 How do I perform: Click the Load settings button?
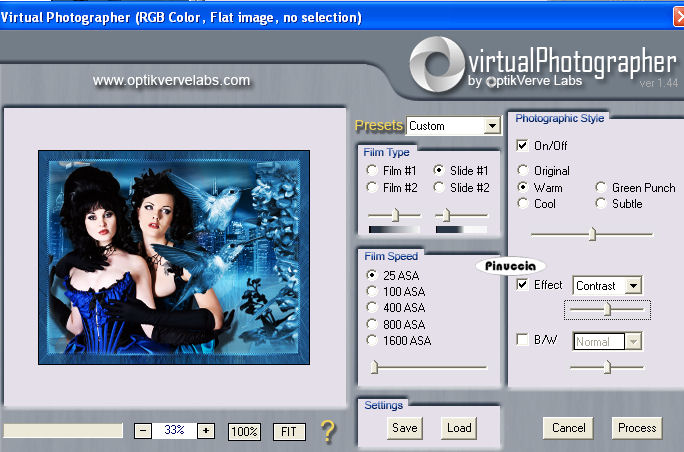click(x=459, y=428)
